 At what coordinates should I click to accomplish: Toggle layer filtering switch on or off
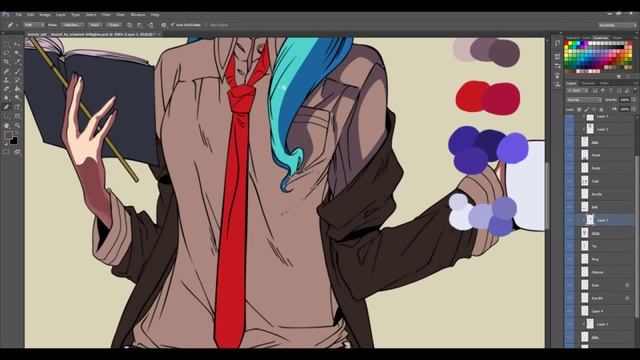[x=634, y=91]
